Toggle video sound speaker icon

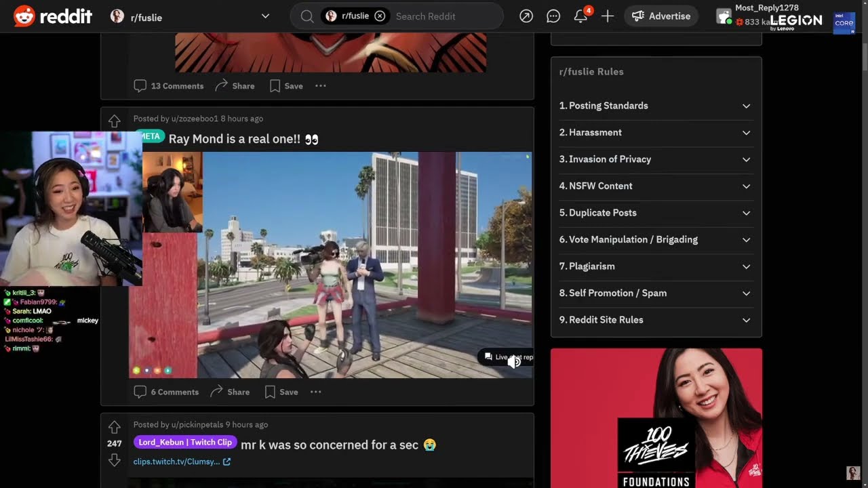pos(514,362)
